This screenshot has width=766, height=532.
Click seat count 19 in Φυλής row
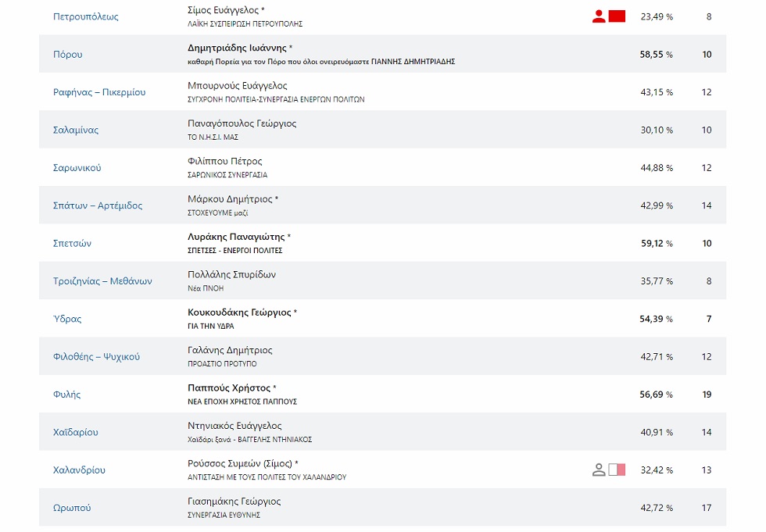click(707, 395)
